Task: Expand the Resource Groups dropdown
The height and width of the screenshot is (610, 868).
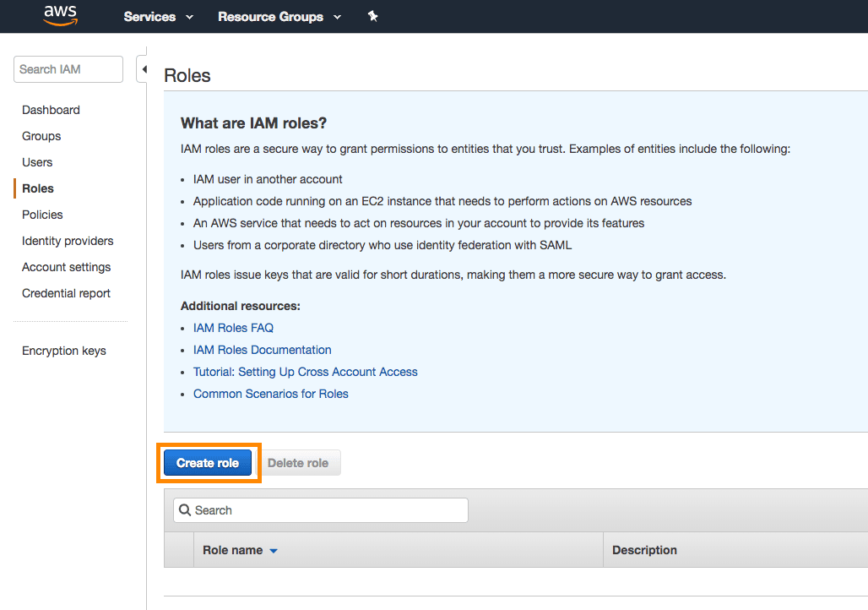Action: click(279, 17)
